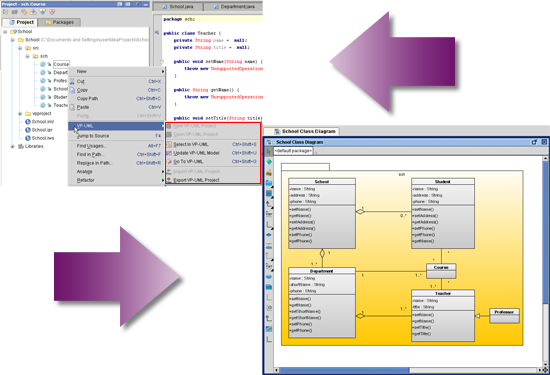Click the restore icon in School Class Diagram title bar
The height and width of the screenshot is (375, 550).
point(534,142)
